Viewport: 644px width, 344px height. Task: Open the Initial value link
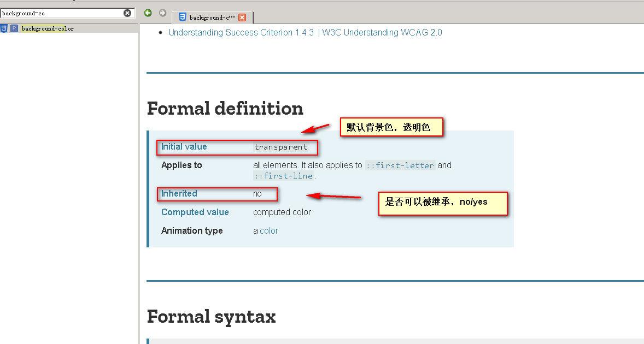(x=184, y=147)
